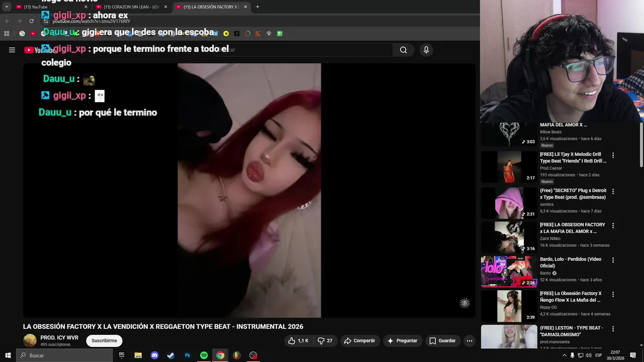
Task: Open the bookmarks bar apps grid icon
Action: click(7, 34)
